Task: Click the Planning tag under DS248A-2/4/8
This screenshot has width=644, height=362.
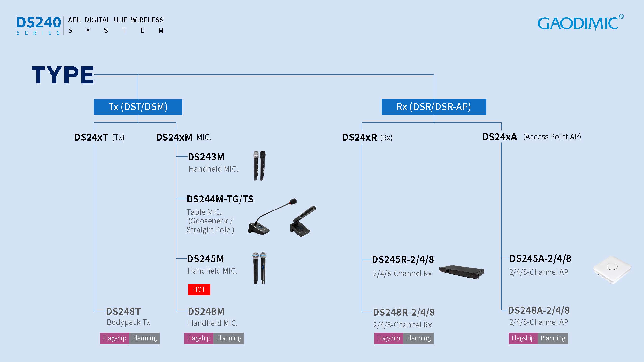Action: coord(553,338)
